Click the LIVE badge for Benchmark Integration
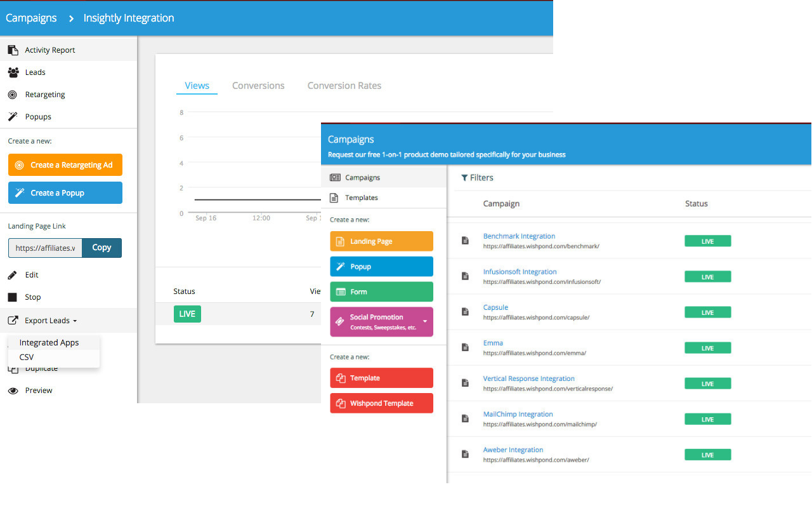 (707, 241)
